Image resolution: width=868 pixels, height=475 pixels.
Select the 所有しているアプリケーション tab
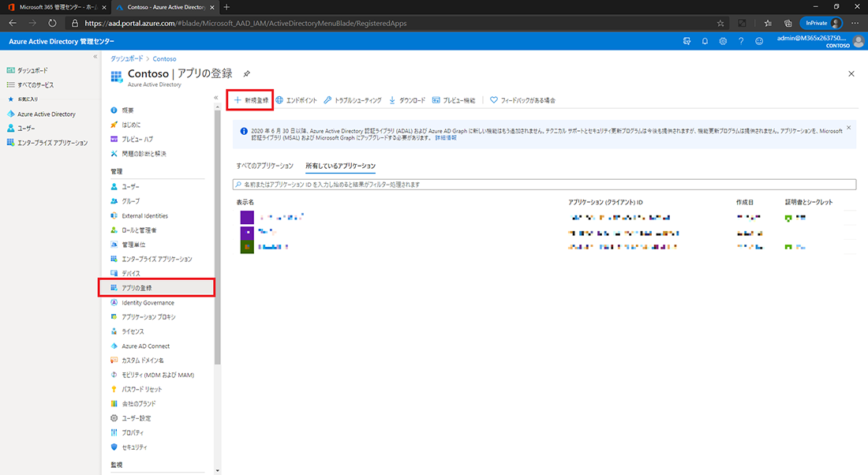pos(340,166)
